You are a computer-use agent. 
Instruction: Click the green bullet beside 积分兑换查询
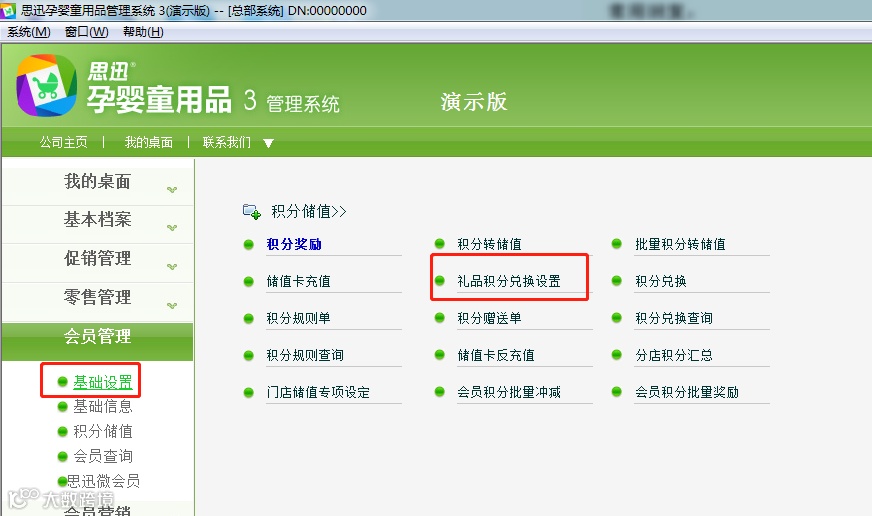(x=616, y=317)
